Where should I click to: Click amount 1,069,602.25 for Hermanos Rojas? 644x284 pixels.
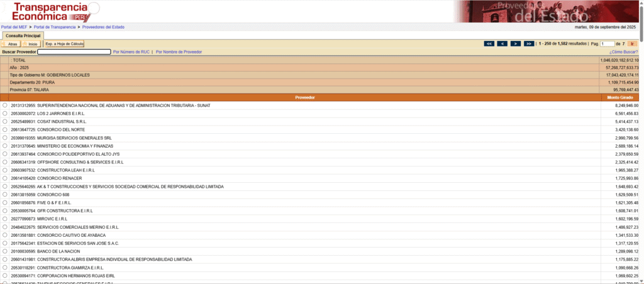(x=626, y=275)
